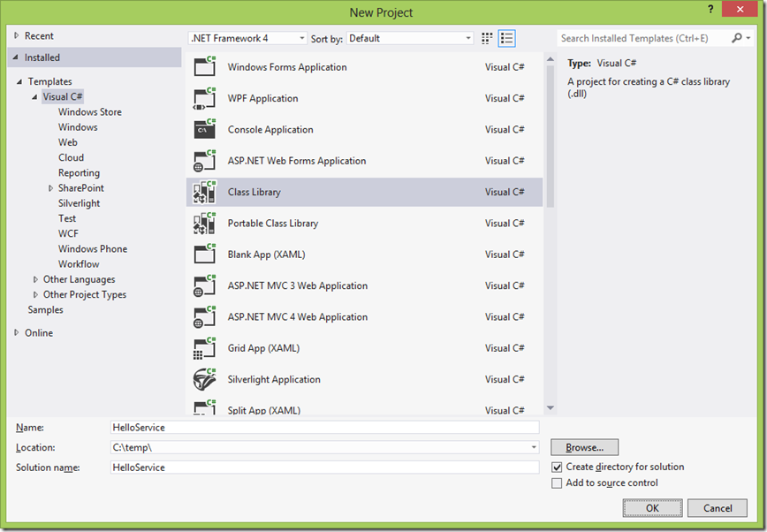767x532 pixels.
Task: Expand the Other Languages node
Action: click(35, 279)
